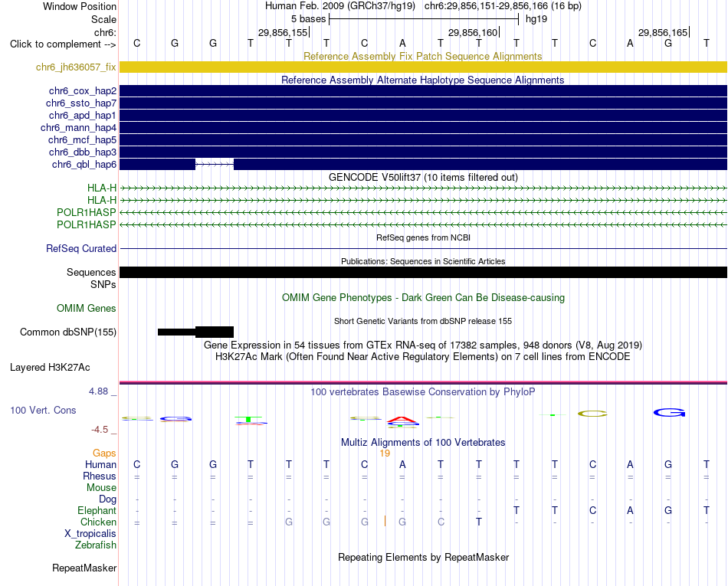Viewport: 728px width, 586px height.
Task: Click the Dog species label
Action: coord(108,499)
